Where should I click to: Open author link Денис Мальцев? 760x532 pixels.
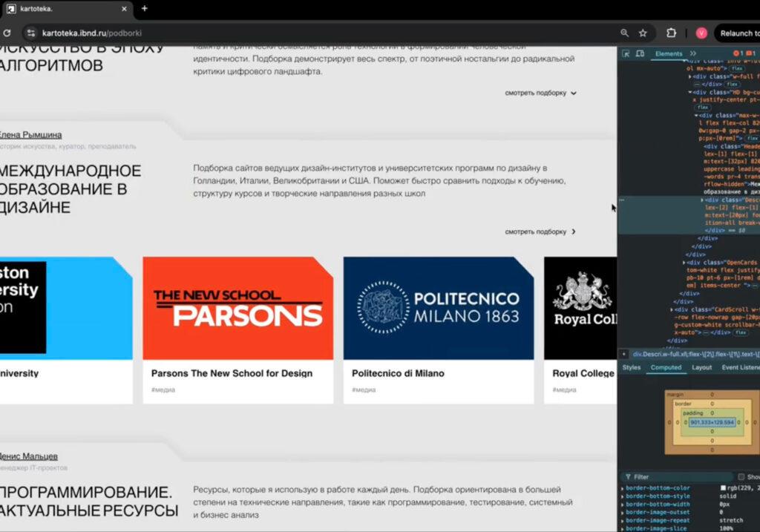pyautogui.click(x=28, y=456)
